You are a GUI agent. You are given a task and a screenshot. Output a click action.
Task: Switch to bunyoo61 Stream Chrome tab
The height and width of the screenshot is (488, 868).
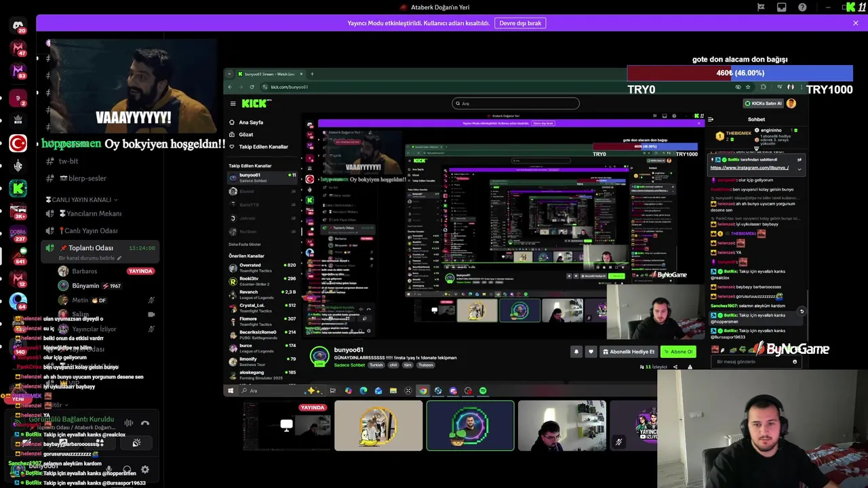269,74
